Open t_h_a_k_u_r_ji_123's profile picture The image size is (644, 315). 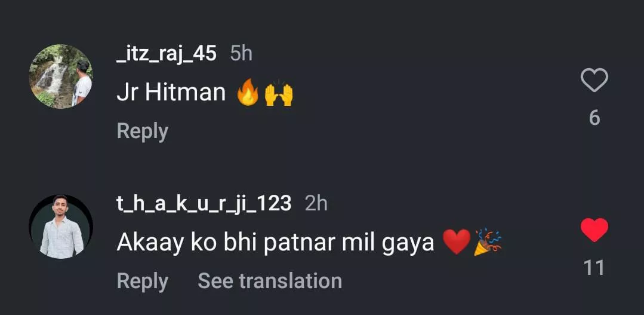click(x=61, y=227)
